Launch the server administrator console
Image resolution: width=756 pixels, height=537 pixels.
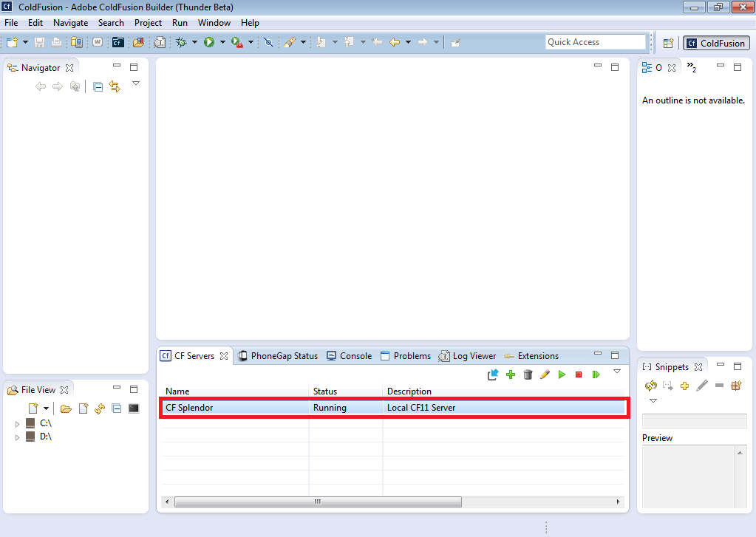click(x=493, y=374)
